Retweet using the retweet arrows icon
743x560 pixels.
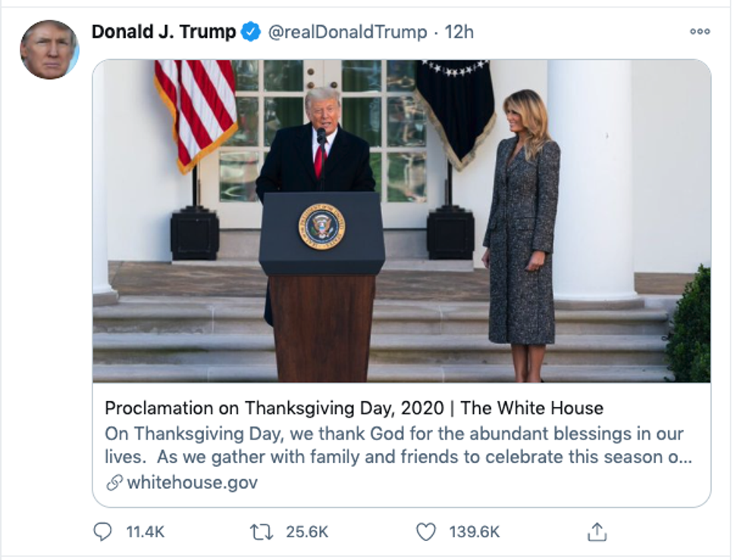tap(262, 532)
